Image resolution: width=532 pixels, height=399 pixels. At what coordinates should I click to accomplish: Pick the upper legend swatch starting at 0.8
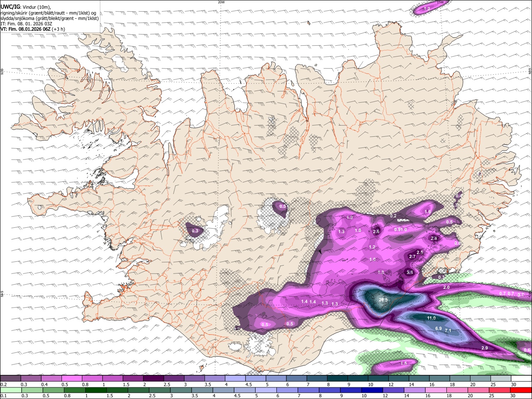pyautogui.click(x=92, y=378)
